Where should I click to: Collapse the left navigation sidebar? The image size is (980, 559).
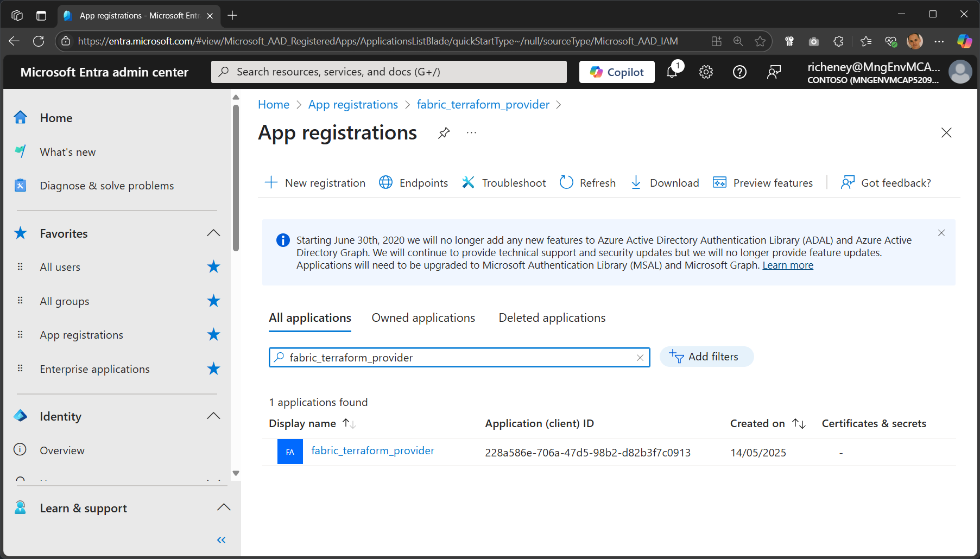pyautogui.click(x=221, y=539)
